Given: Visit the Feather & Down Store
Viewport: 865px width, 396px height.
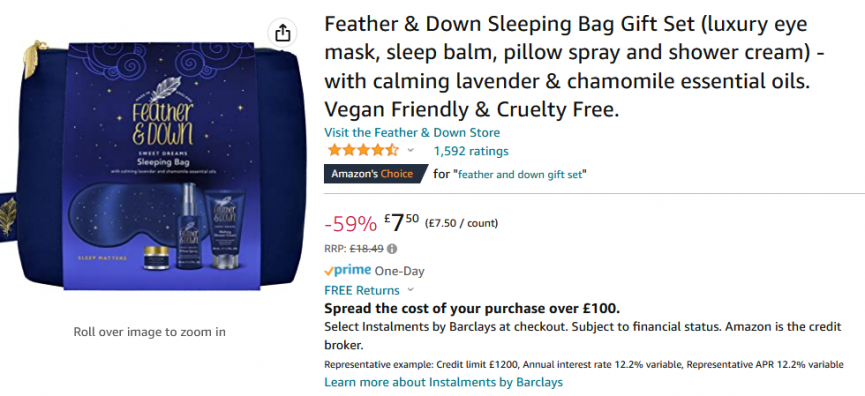Looking at the screenshot, I should (x=412, y=132).
